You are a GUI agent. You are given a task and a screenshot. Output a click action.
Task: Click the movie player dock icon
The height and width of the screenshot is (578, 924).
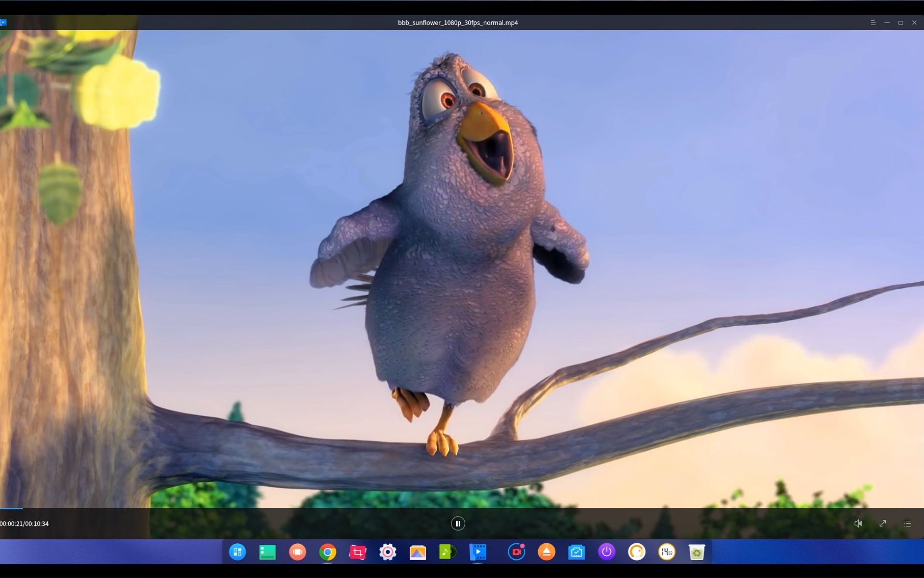click(x=478, y=552)
